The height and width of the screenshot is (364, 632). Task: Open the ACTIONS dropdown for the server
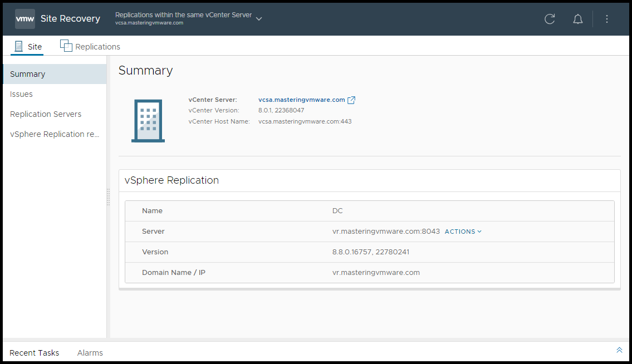(463, 232)
